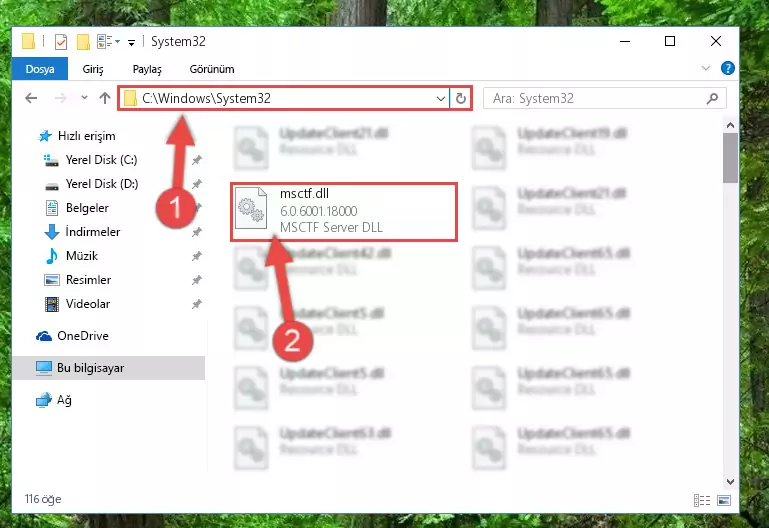Screen dimensions: 769x528
Task: Click the back navigation arrow
Action: (31, 98)
